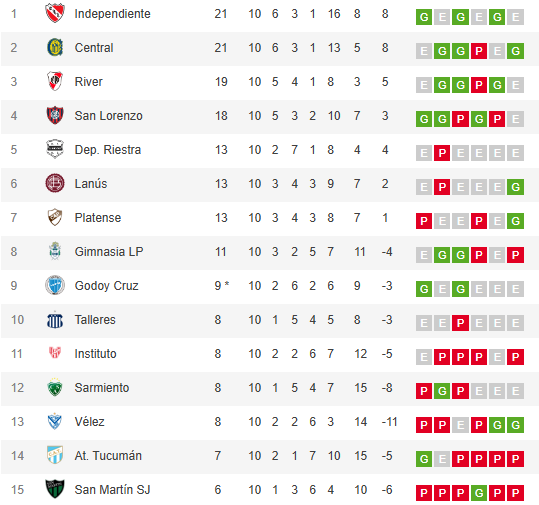
Task: Click Talleres' red P result badge
Action: point(460,323)
